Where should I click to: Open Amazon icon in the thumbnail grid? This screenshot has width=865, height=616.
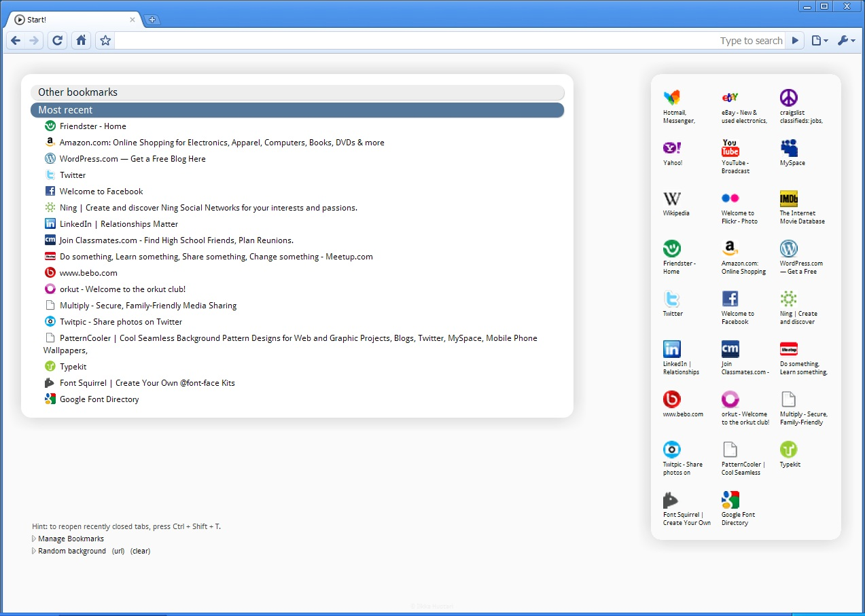pyautogui.click(x=730, y=248)
